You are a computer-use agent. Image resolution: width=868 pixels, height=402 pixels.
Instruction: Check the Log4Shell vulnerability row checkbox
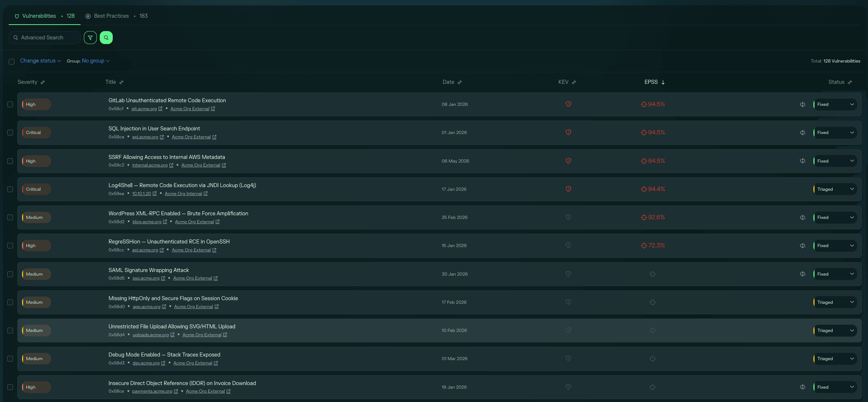(x=10, y=189)
